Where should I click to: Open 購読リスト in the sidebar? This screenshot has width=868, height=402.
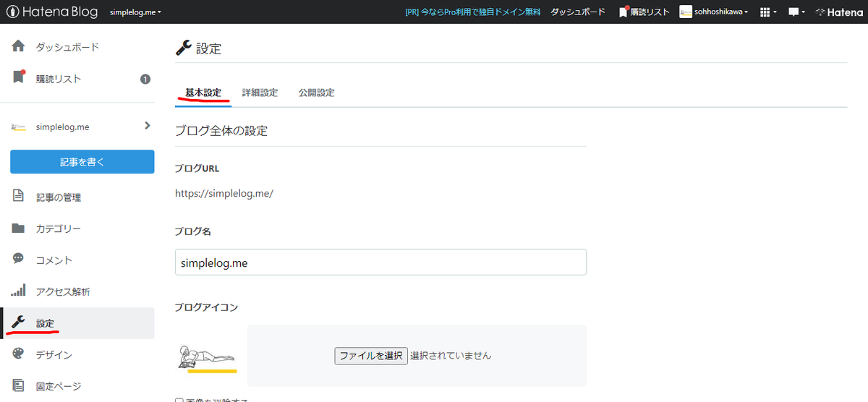(59, 79)
